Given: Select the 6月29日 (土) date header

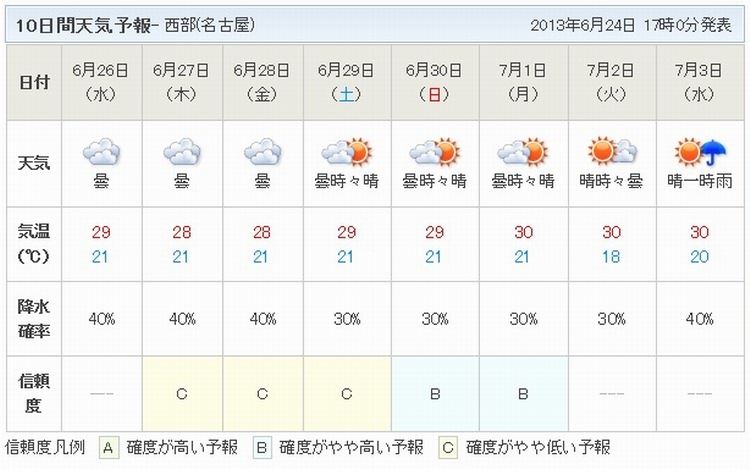Looking at the screenshot, I should [x=347, y=82].
